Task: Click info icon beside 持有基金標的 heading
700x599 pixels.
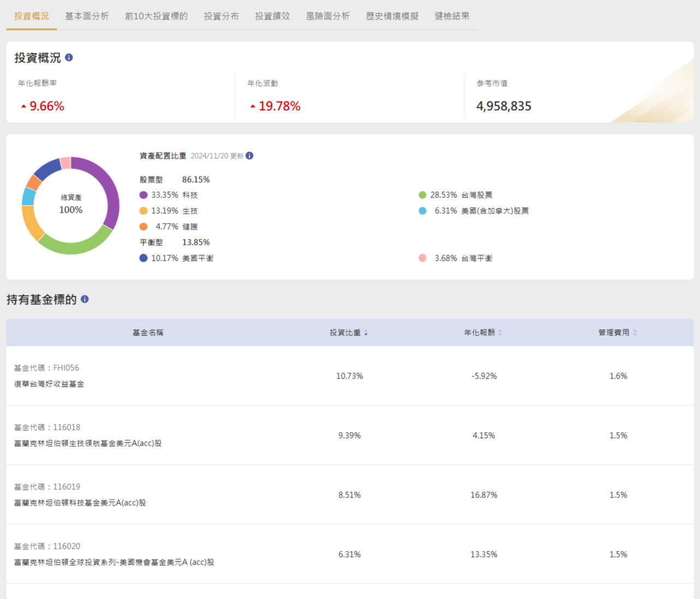Action: [x=85, y=299]
